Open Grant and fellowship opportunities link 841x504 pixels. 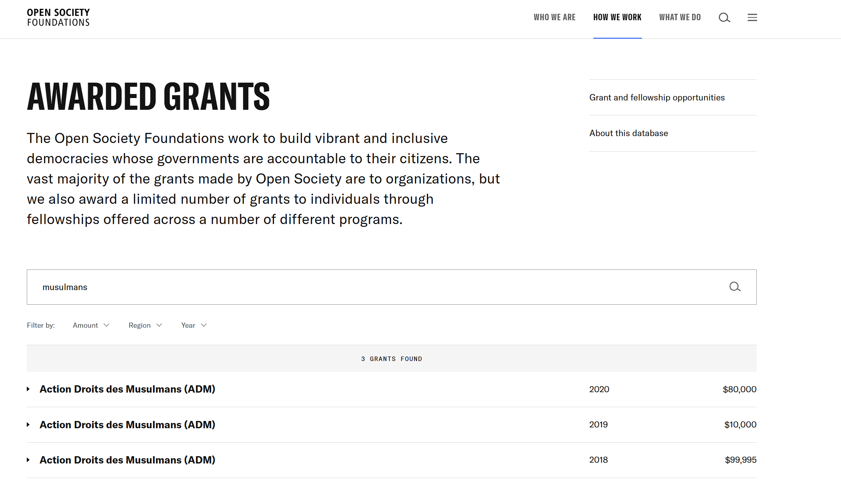pyautogui.click(x=657, y=98)
